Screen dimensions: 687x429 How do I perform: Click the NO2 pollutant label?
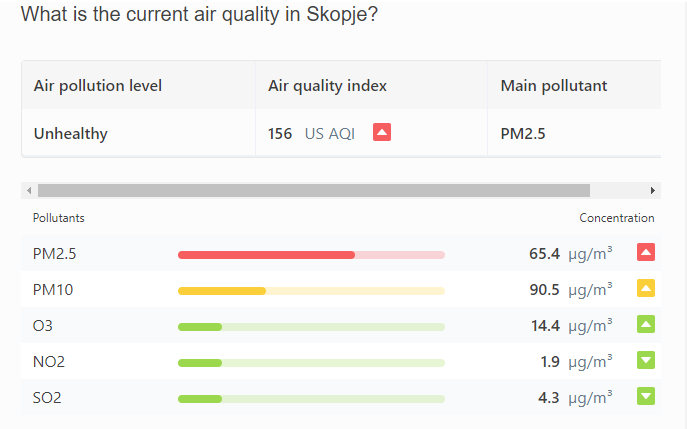(49, 362)
